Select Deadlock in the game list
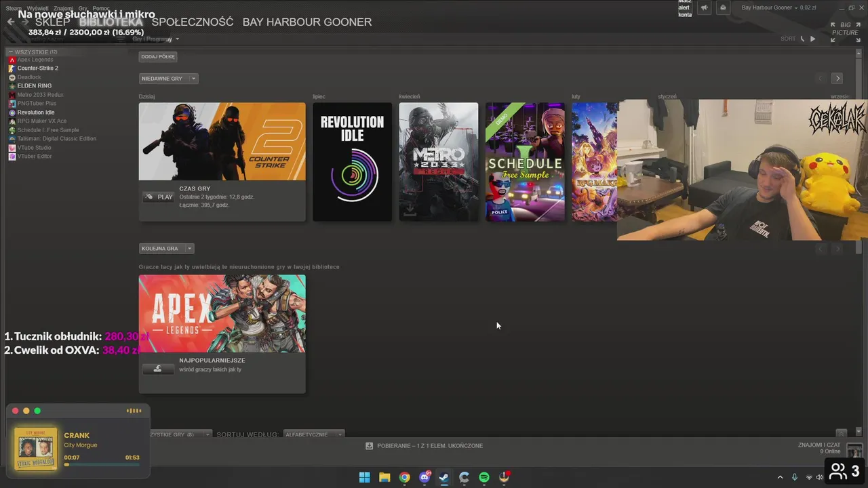 click(29, 77)
